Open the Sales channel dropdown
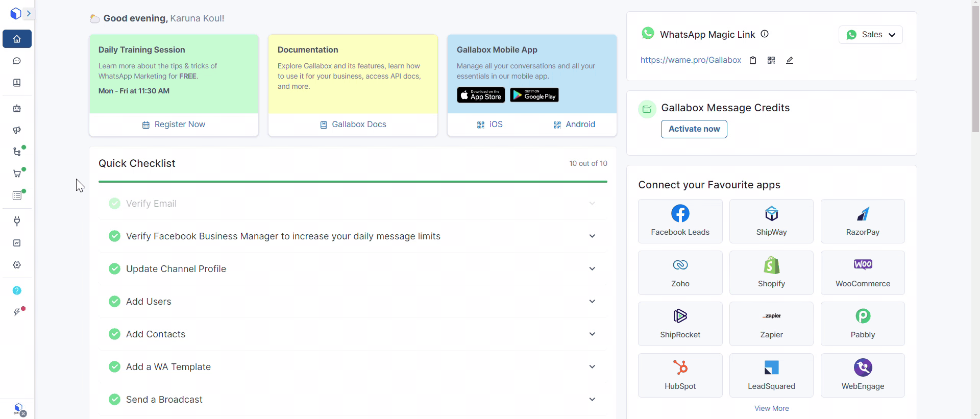The image size is (980, 419). pos(871,35)
